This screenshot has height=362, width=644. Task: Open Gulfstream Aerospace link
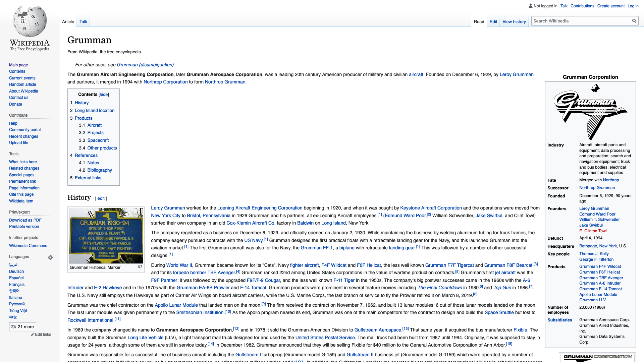click(378, 330)
